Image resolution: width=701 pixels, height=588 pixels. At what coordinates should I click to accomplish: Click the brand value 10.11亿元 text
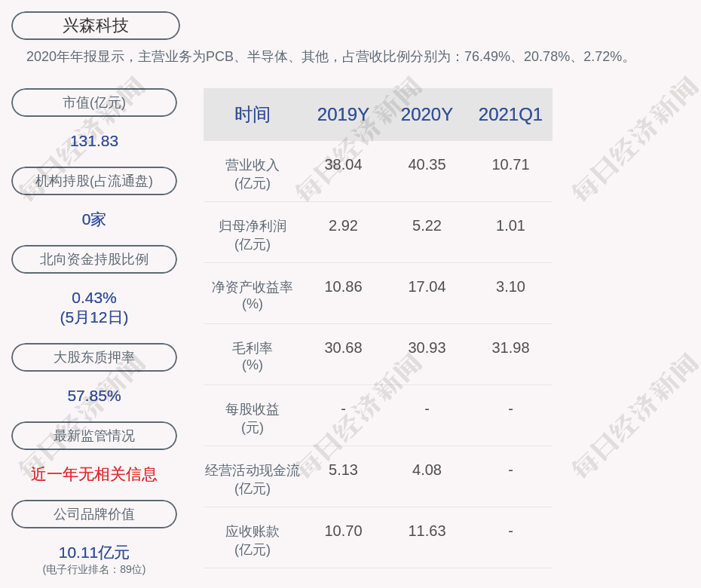click(x=94, y=553)
